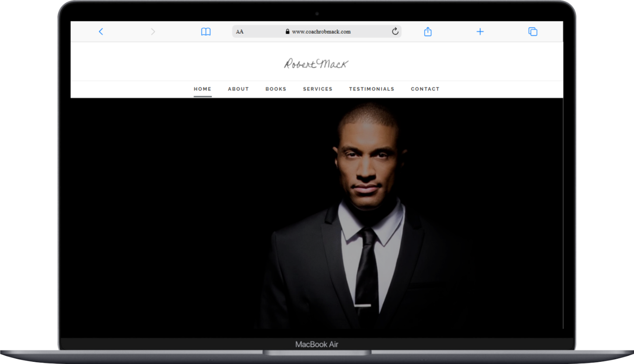
Task: Open the share sheet icon
Action: click(428, 31)
